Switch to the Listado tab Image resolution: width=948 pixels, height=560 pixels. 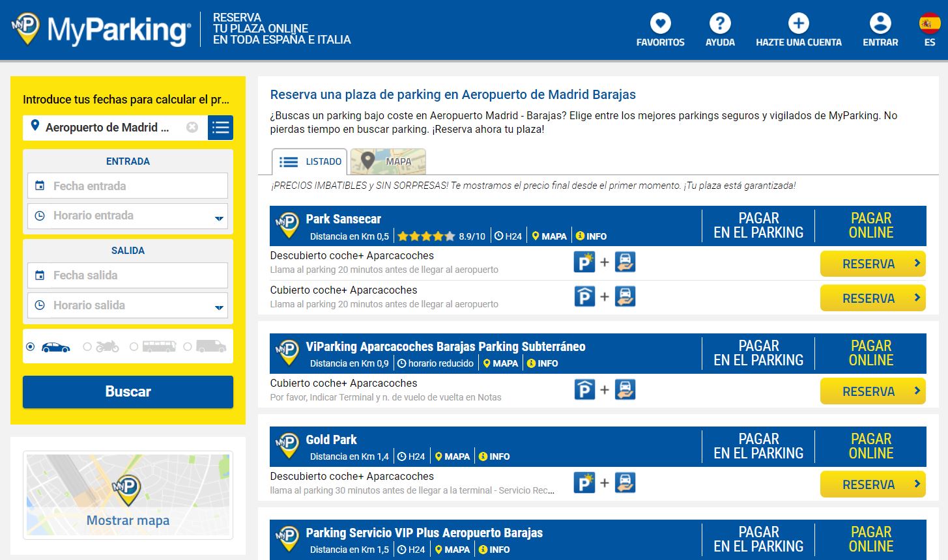click(309, 161)
